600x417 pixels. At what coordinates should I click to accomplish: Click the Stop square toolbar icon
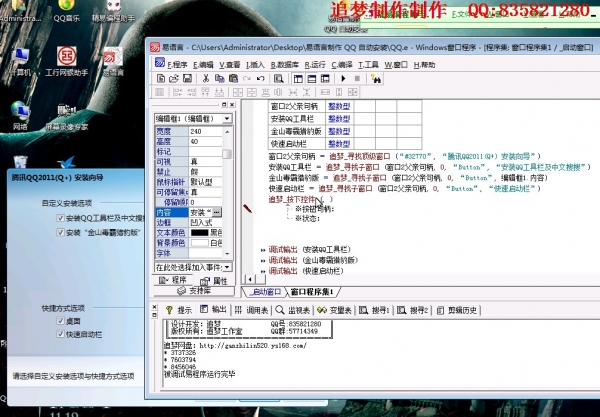pyautogui.click(x=357, y=78)
